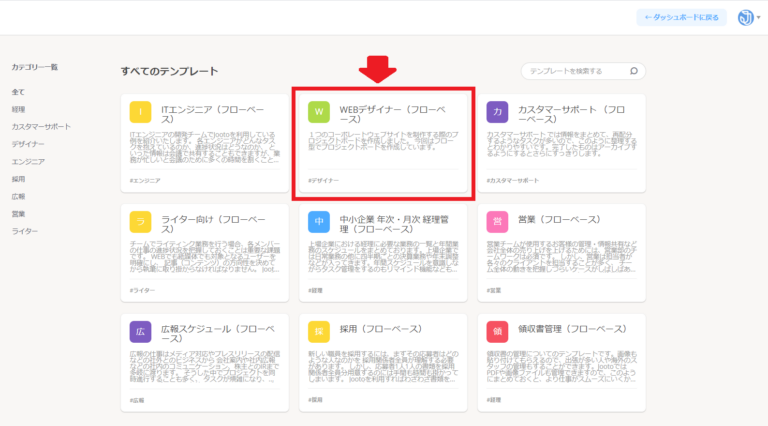The height and width of the screenshot is (426, 768).
Task: Click the red 領 receipt management icon
Action: tap(497, 331)
